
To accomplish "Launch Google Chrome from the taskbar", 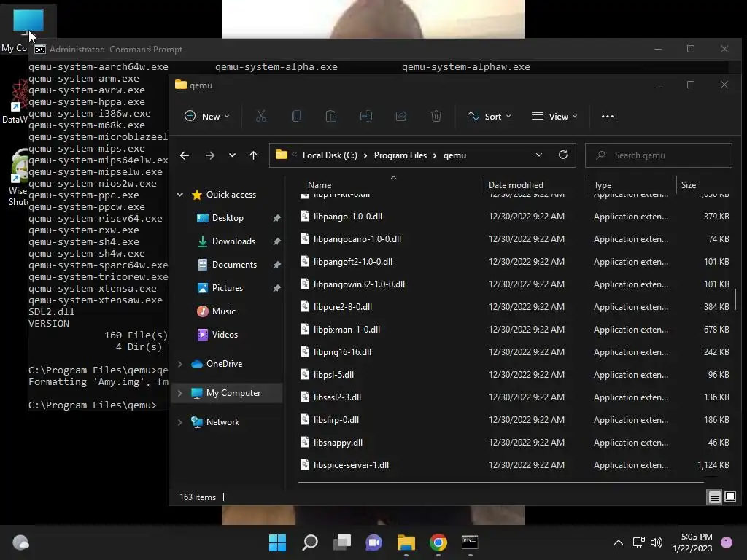I will tap(438, 542).
